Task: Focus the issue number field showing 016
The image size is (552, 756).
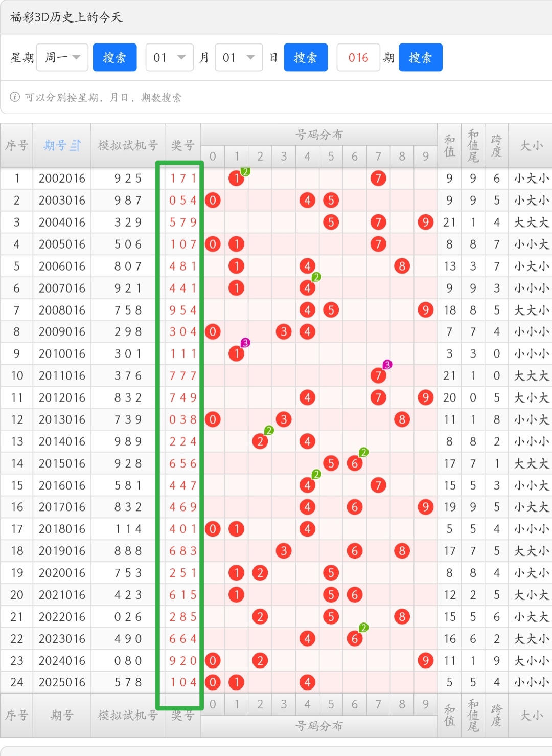Action: [x=358, y=57]
